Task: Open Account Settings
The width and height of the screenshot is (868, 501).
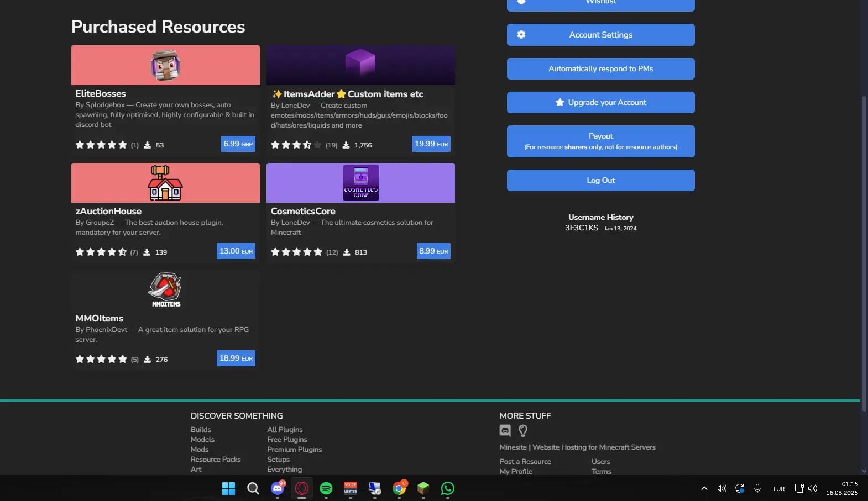Action: pyautogui.click(x=601, y=35)
